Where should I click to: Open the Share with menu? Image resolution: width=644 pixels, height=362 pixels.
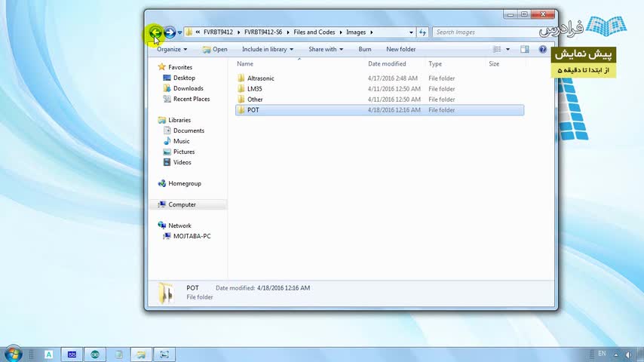click(x=326, y=49)
